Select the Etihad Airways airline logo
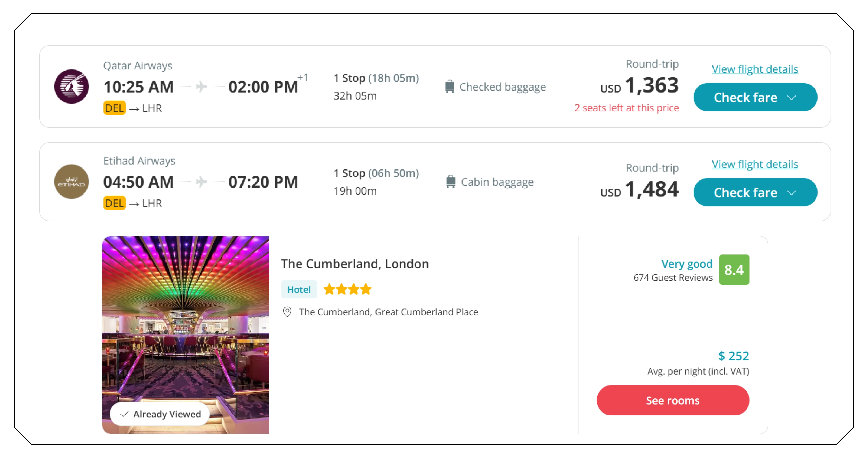Viewport: 868px width, 458px height. pyautogui.click(x=71, y=182)
